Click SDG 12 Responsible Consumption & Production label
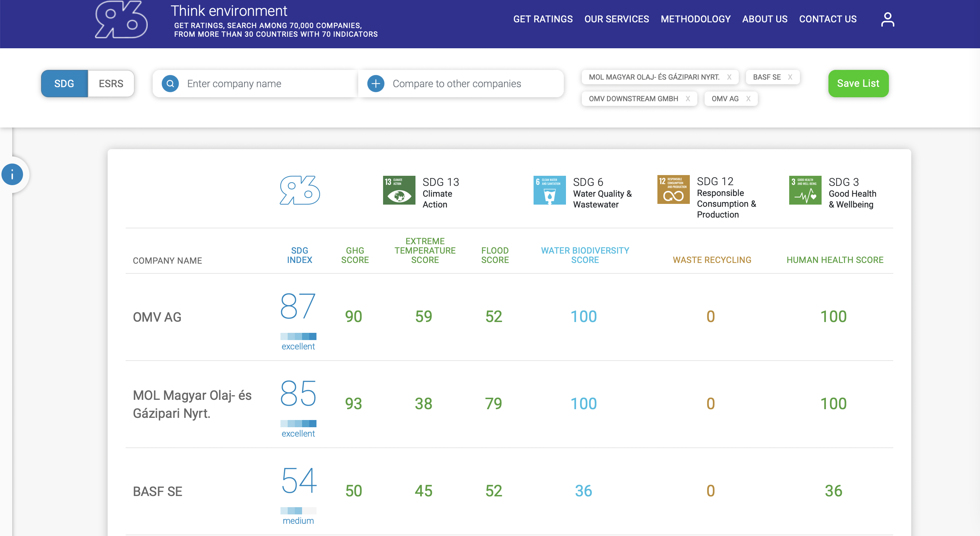 (726, 197)
